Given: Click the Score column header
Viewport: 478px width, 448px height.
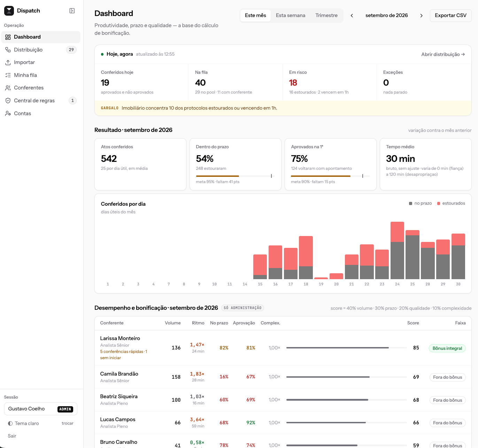Looking at the screenshot, I should (x=413, y=323).
